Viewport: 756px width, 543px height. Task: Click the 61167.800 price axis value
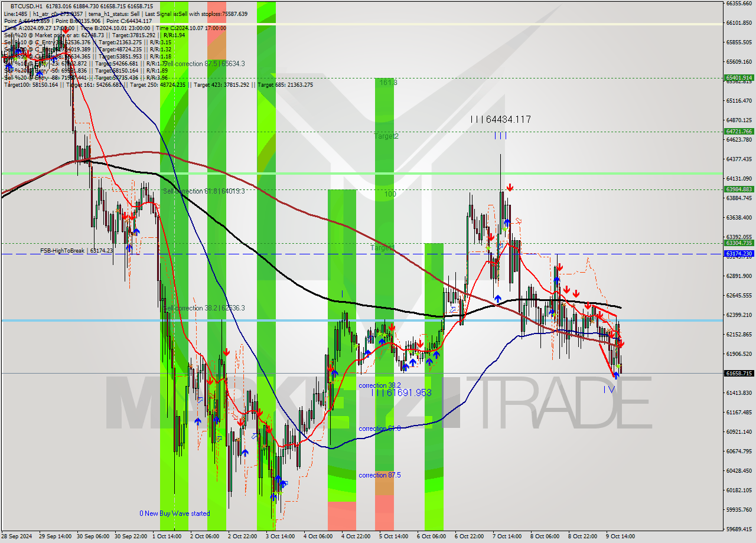click(739, 412)
